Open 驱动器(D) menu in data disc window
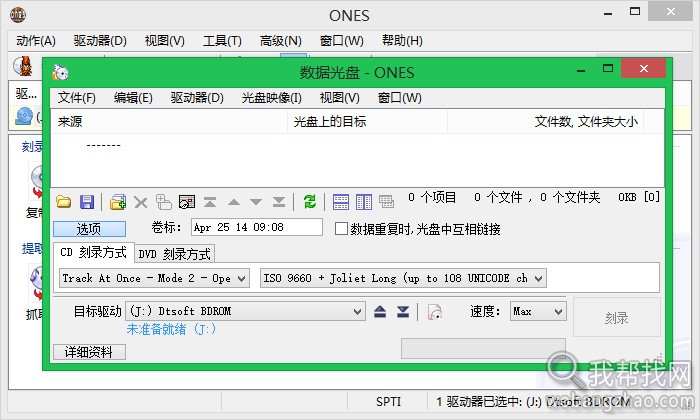This screenshot has height=420, width=700. pos(197,97)
